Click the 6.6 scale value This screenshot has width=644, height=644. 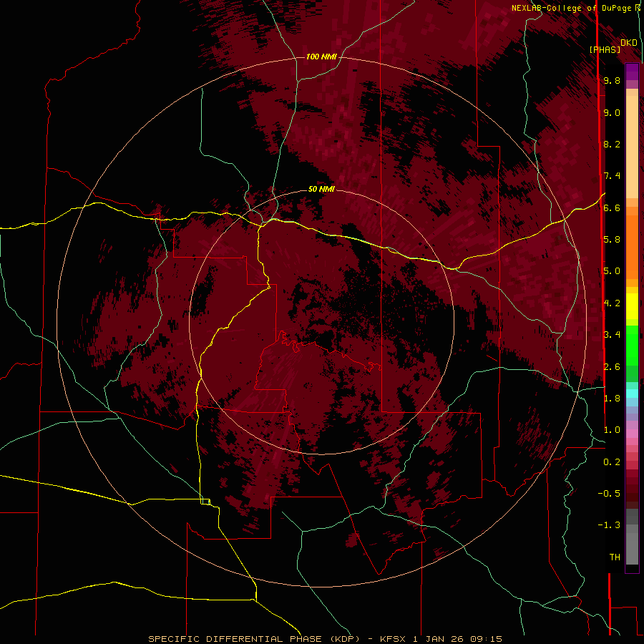click(x=612, y=208)
